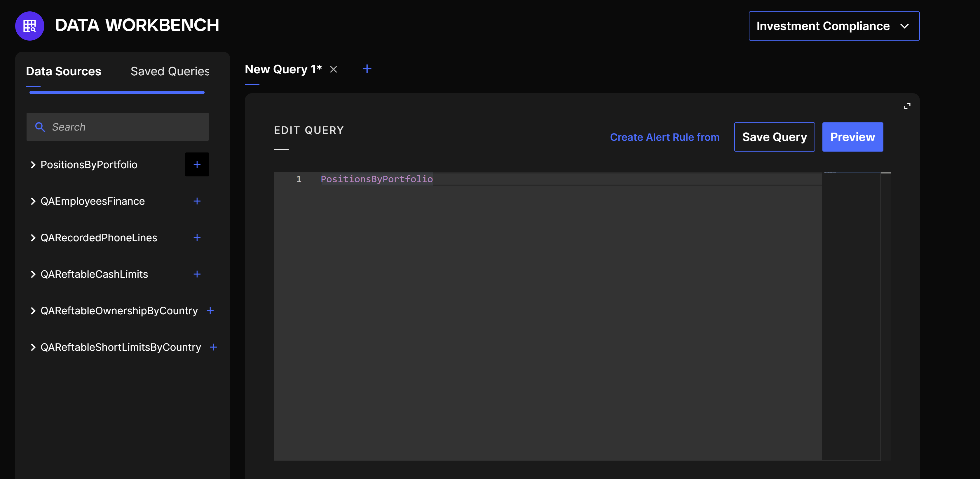Add QAEmployeesFinance using its plus icon
980x479 pixels.
coord(197,201)
